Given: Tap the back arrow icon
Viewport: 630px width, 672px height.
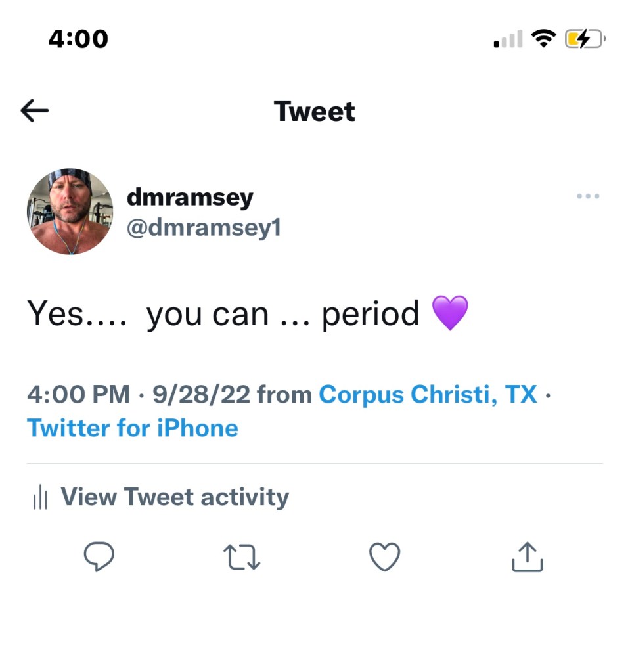Looking at the screenshot, I should tap(35, 111).
